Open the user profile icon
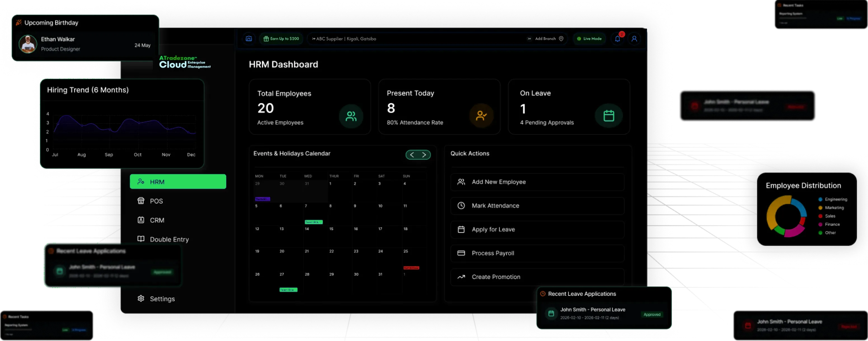Screen dimensions: 868x341 click(x=634, y=39)
